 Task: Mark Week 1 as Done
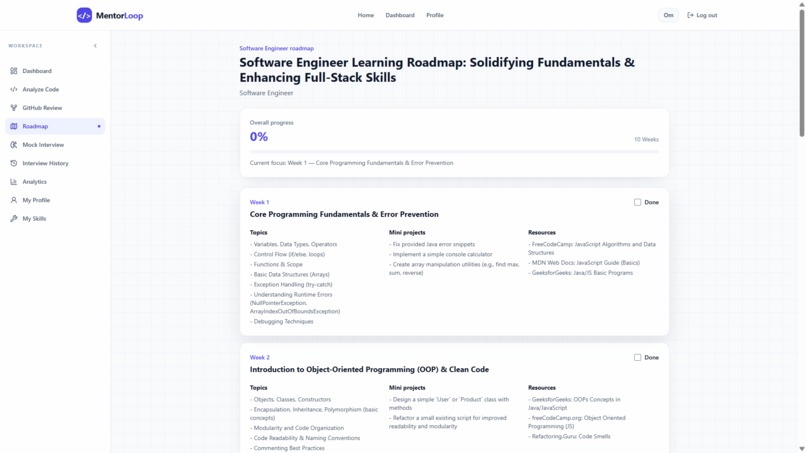(x=637, y=203)
